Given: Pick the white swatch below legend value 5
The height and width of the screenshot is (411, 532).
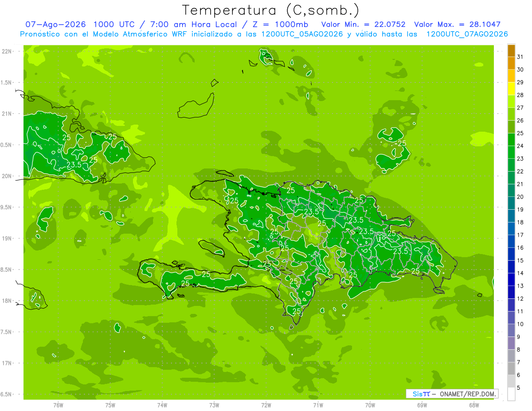Looking at the screenshot, I should 511,394.
